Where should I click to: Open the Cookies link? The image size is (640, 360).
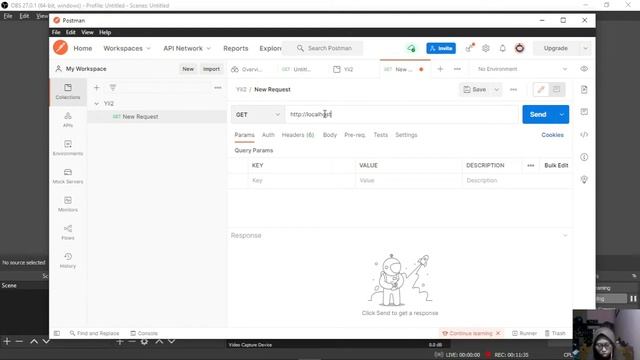(x=552, y=135)
